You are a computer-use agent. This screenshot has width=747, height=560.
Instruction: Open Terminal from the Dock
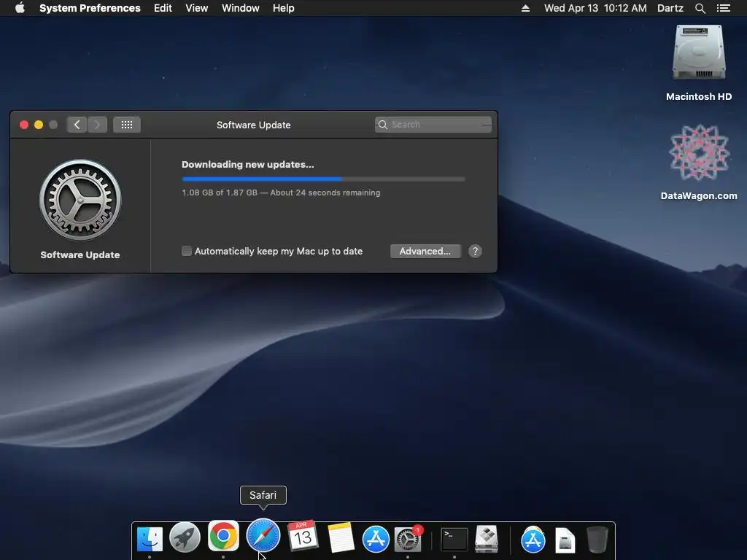click(454, 540)
